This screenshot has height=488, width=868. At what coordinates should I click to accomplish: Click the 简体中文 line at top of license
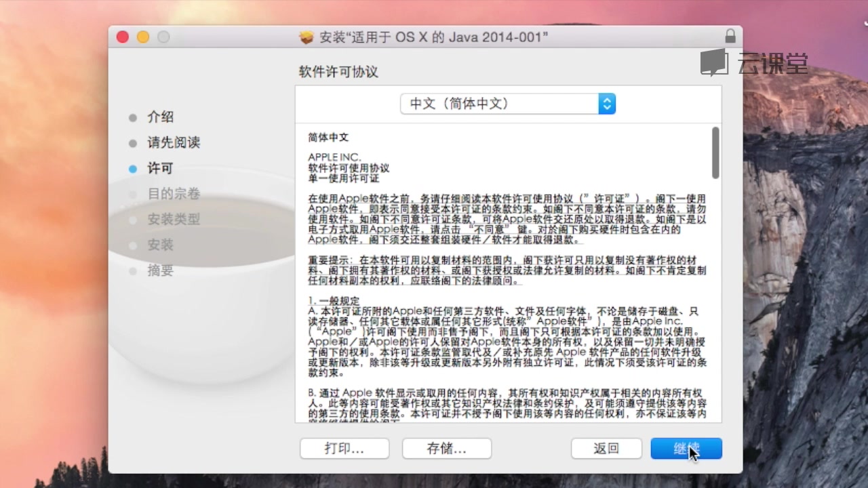(x=328, y=137)
